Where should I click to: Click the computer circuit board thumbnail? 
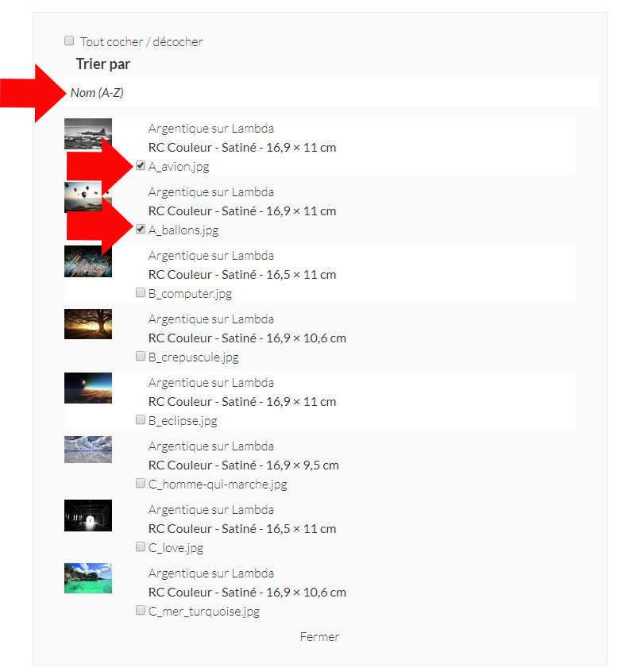pos(87,261)
